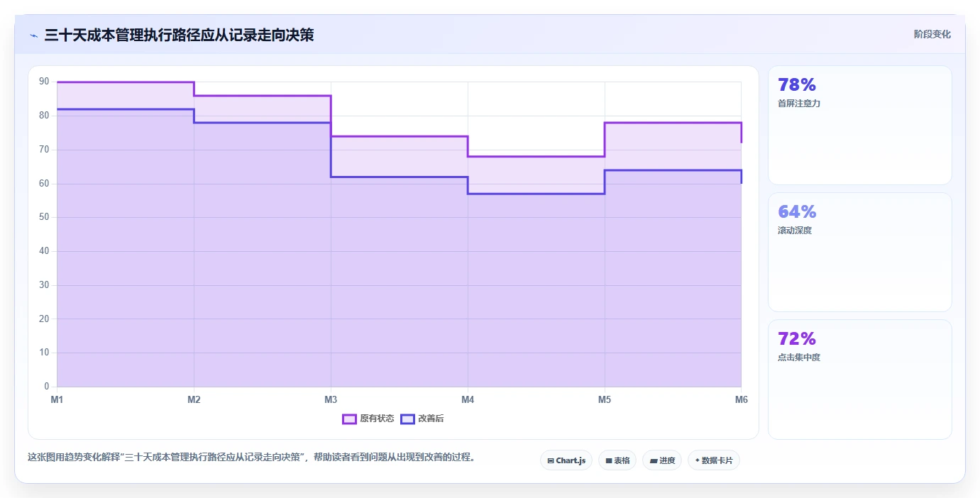The height and width of the screenshot is (498, 980).
Task: Click the M3 x-axis label
Action: point(331,399)
